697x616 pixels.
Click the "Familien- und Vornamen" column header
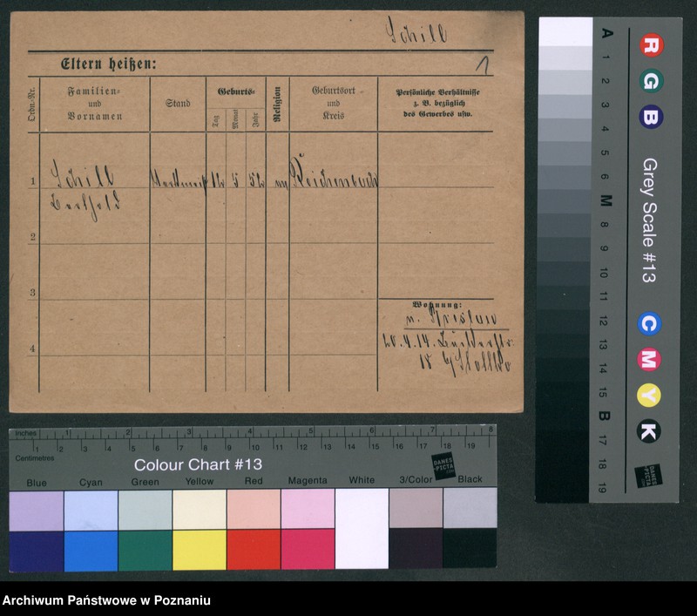(95, 104)
